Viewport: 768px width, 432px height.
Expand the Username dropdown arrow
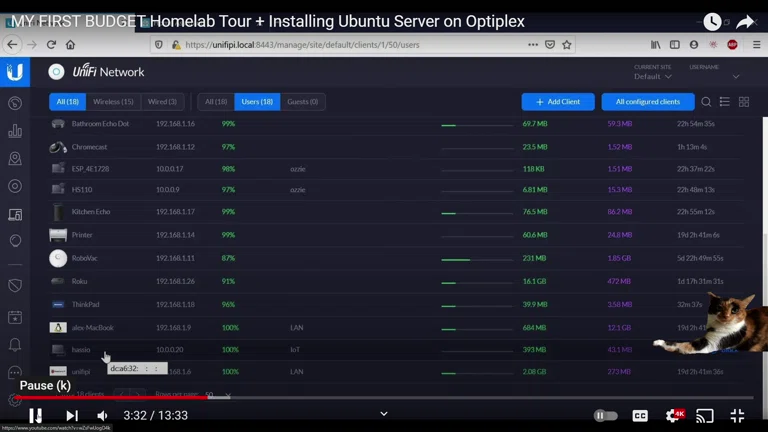click(x=736, y=76)
